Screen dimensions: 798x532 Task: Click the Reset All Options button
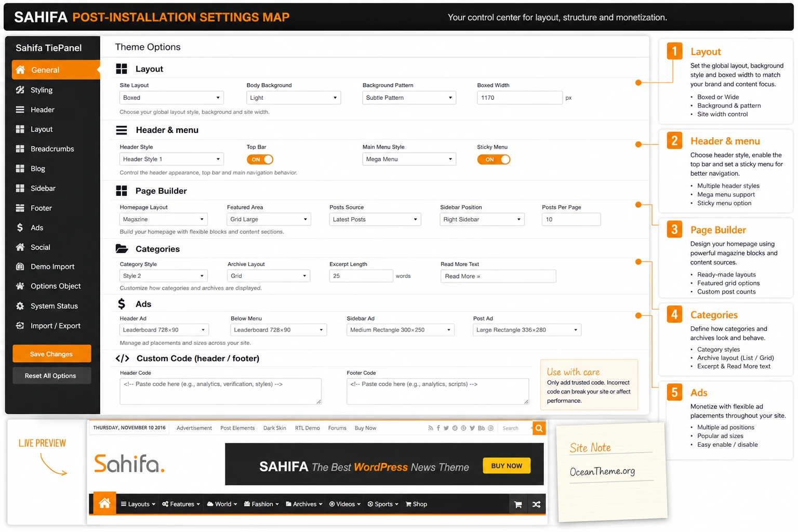click(51, 376)
